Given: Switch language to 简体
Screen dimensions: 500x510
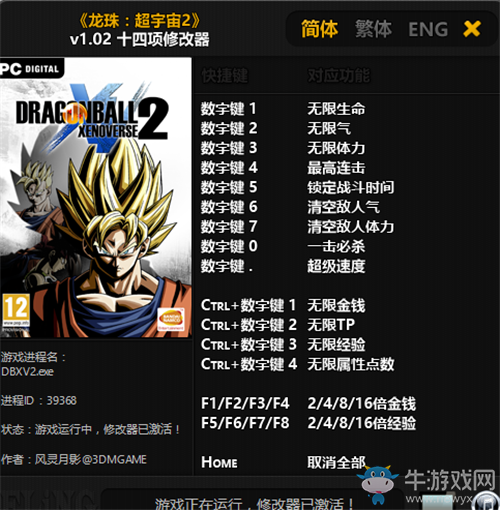Looking at the screenshot, I should pyautogui.click(x=320, y=29).
